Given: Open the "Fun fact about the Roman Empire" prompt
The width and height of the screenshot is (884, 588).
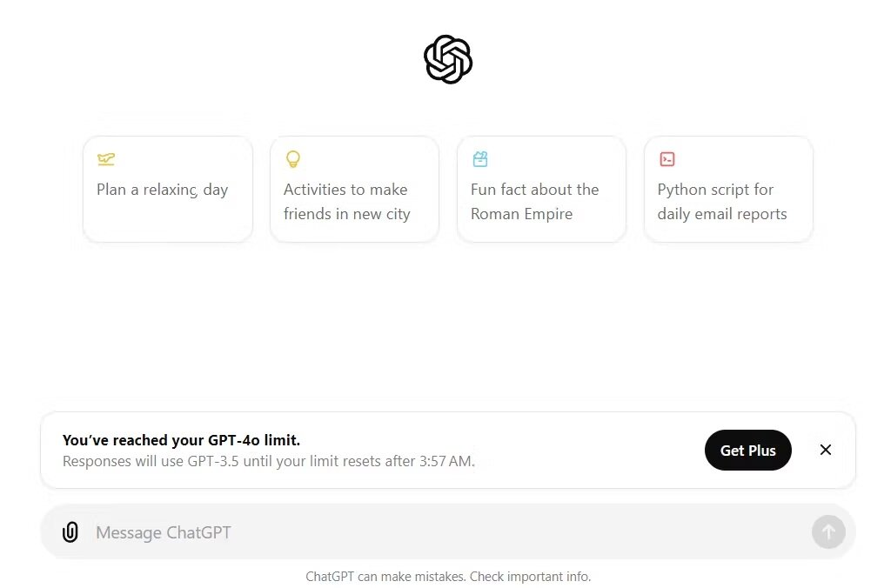Looking at the screenshot, I should [x=534, y=202].
